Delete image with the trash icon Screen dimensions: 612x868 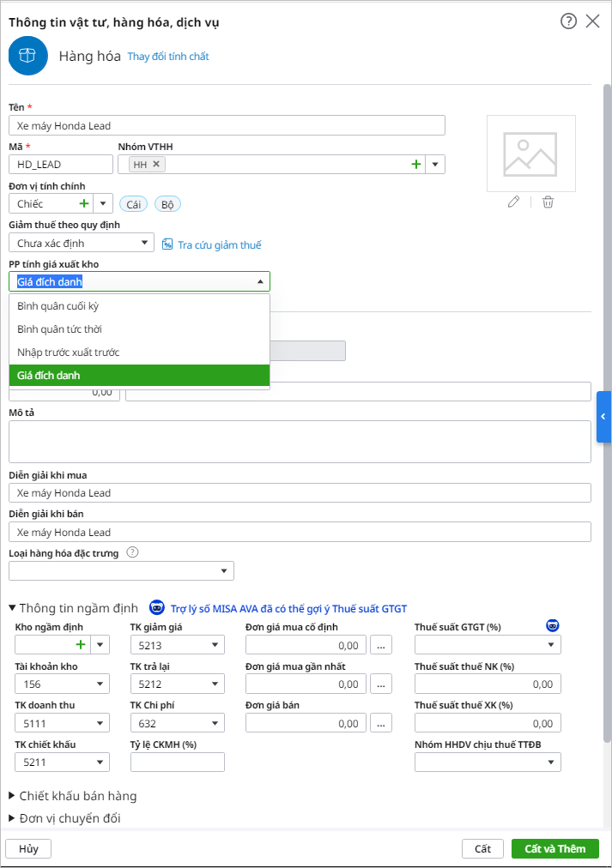click(x=548, y=202)
